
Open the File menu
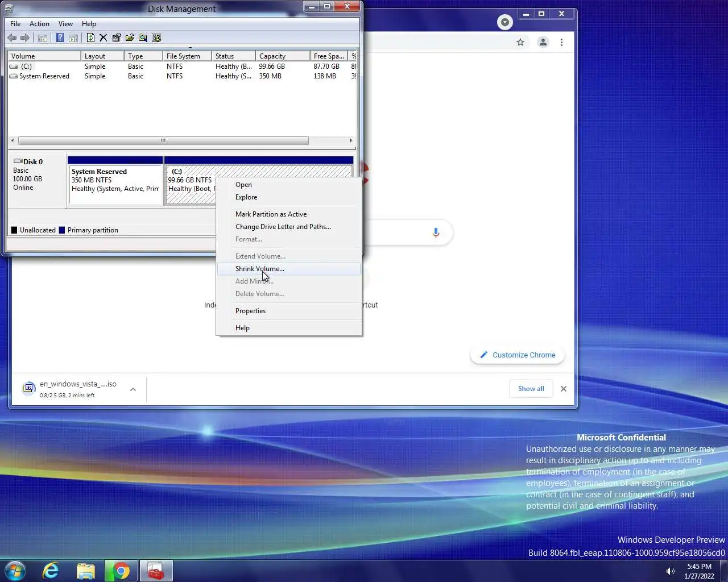click(15, 24)
